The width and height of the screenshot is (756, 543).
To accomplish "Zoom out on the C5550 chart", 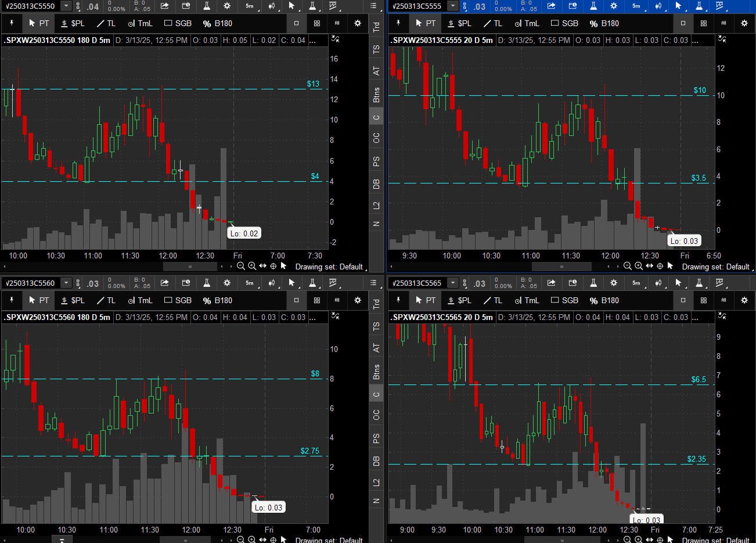I will click(241, 266).
